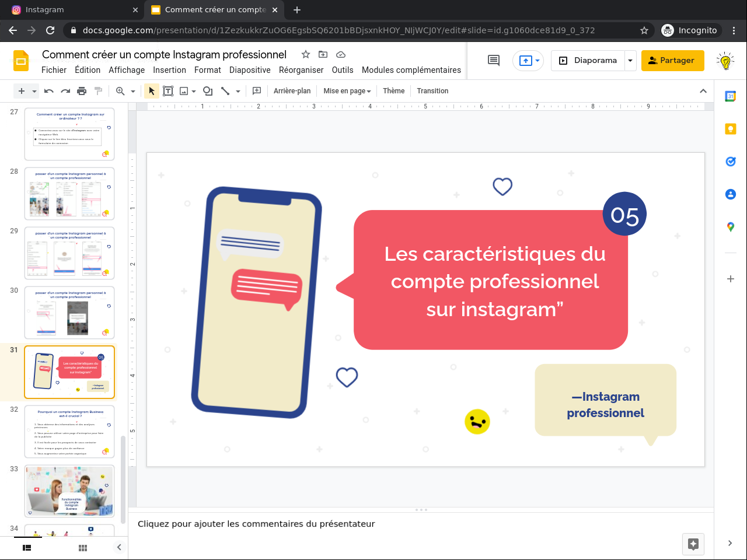The width and height of the screenshot is (747, 560).
Task: Select the shape insertion tool
Action: [x=207, y=91]
